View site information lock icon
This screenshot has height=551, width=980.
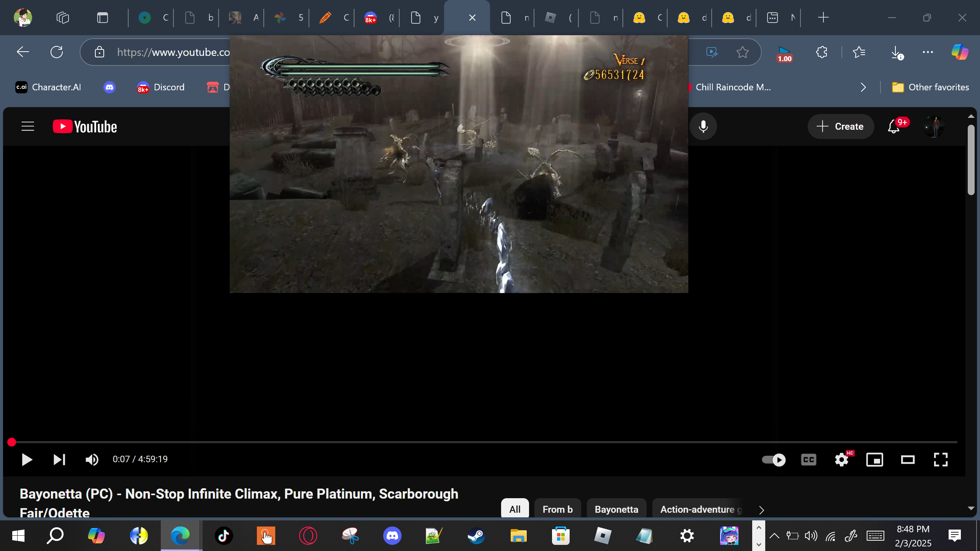[x=100, y=52]
